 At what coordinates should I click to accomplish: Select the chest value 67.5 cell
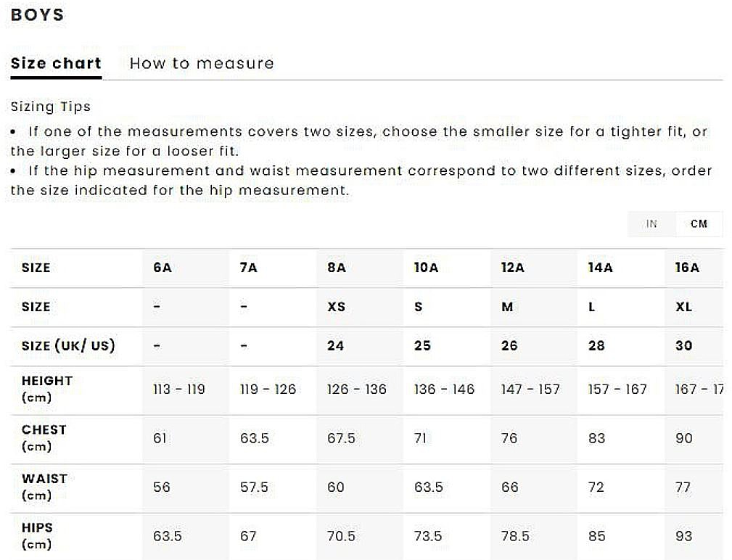coord(341,438)
